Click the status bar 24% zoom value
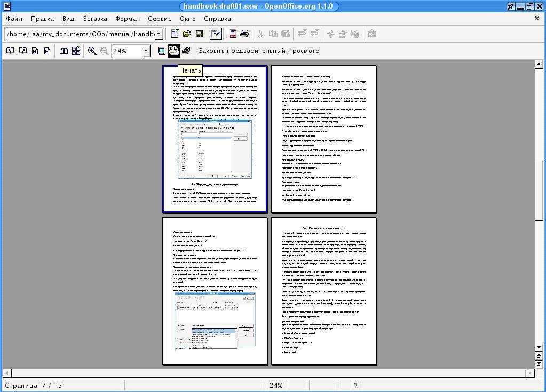The image size is (546, 392). (276, 386)
